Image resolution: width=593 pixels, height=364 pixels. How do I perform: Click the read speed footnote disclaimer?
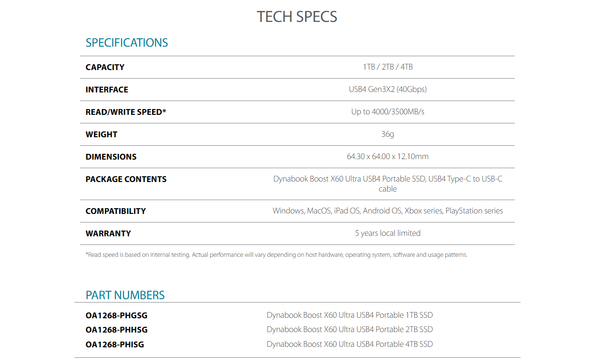[x=276, y=255]
